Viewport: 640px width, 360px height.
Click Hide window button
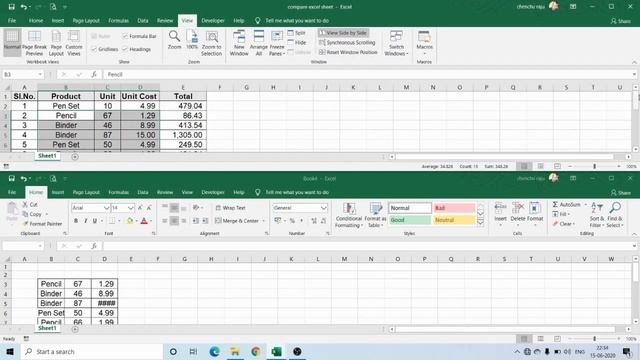click(x=297, y=42)
